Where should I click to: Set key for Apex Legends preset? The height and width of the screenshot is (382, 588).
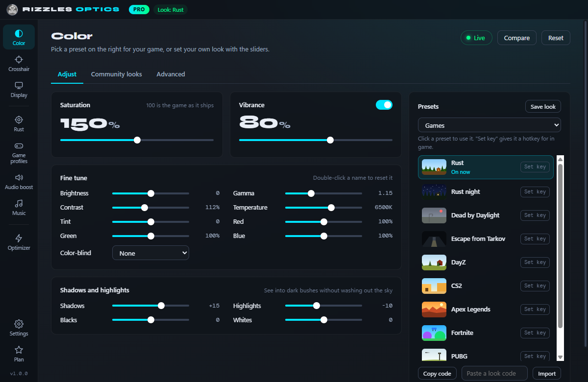pos(535,310)
